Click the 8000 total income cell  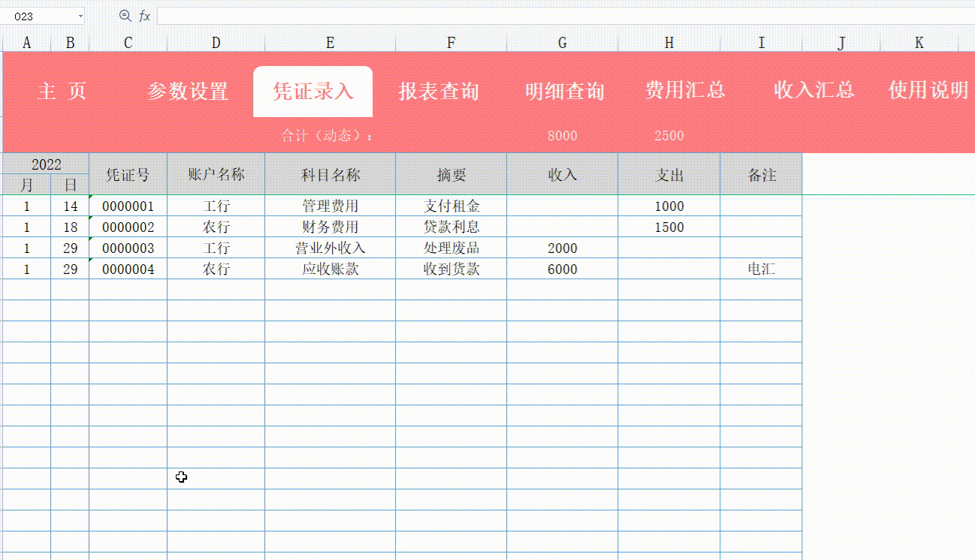(x=562, y=136)
